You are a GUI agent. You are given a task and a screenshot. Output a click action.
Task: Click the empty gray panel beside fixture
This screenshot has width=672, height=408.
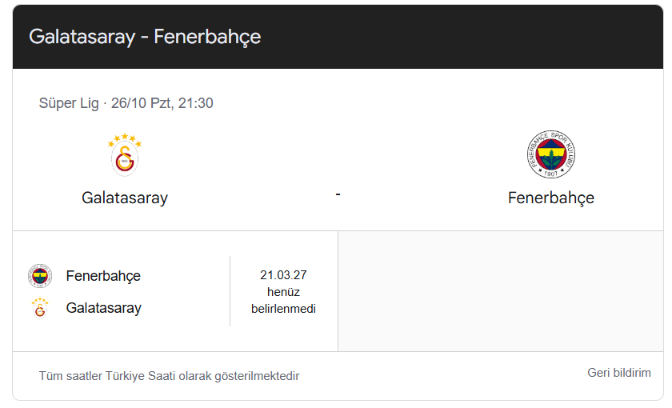[501, 291]
